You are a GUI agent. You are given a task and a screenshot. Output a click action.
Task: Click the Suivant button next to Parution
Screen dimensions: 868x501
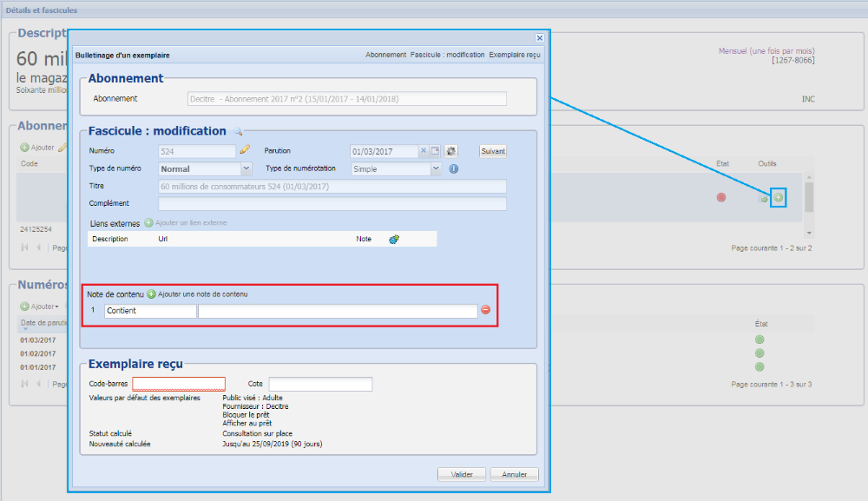tap(492, 150)
